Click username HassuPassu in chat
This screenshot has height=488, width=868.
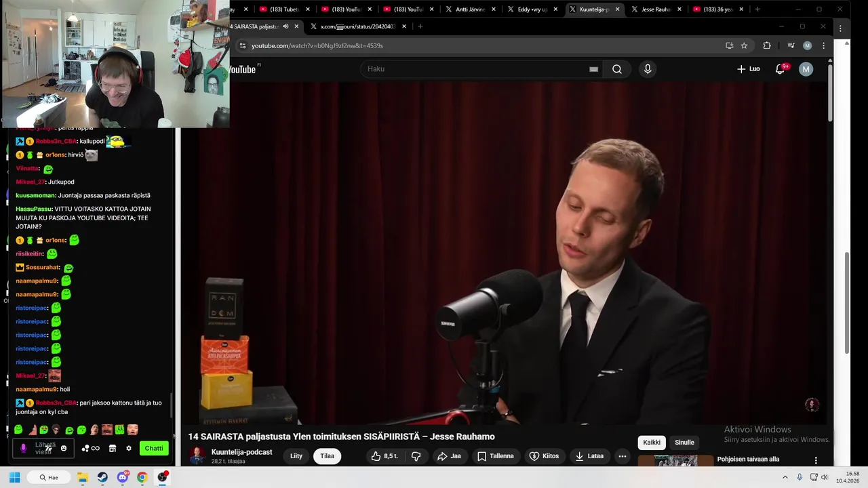[x=34, y=209]
